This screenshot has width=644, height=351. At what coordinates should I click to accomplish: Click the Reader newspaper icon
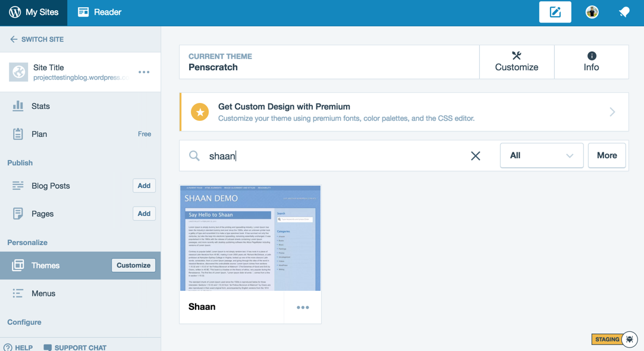click(83, 12)
